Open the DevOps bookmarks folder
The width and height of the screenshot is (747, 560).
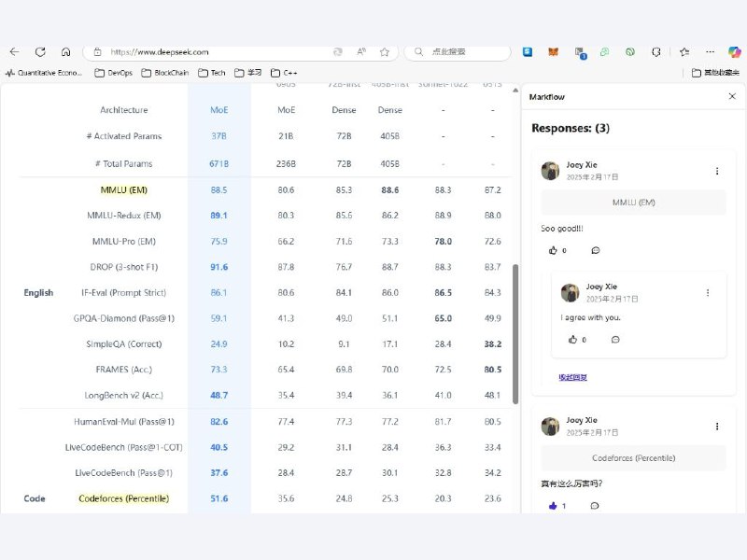113,73
